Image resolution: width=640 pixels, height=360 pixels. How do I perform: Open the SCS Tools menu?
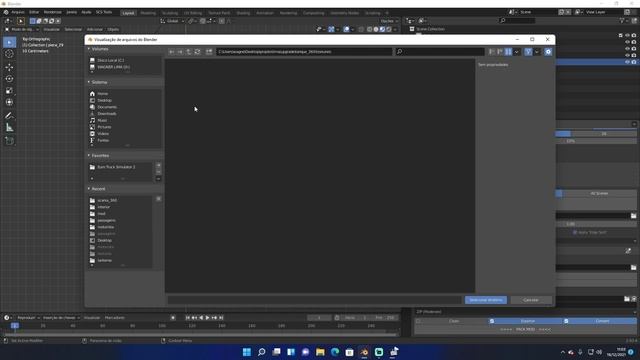pos(104,12)
